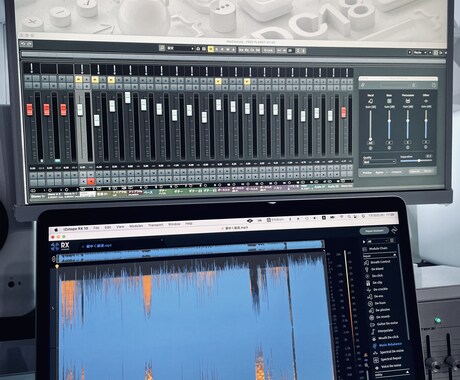This screenshot has width=460, height=380.
Task: Open the Modules menu in RX 10
Action: 136,226
